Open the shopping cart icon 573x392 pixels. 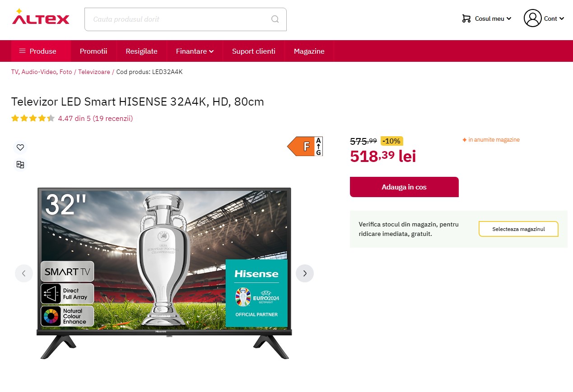(466, 18)
